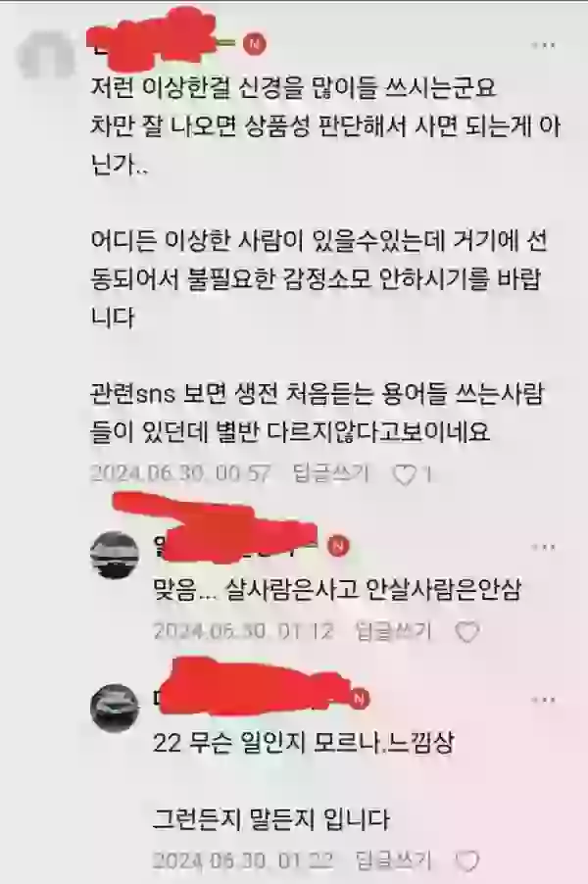Open three-dot menu on 22 무슨 일인지 reply
The width and height of the screenshot is (588, 884).
(544, 700)
